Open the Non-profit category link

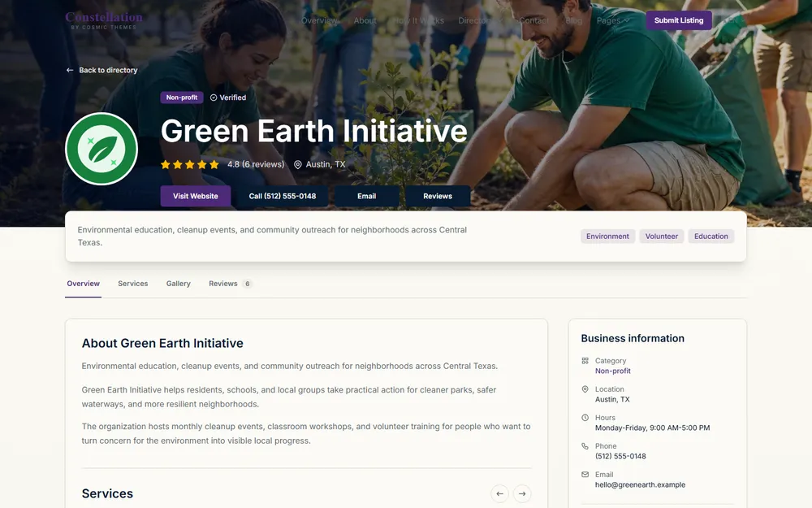612,371
